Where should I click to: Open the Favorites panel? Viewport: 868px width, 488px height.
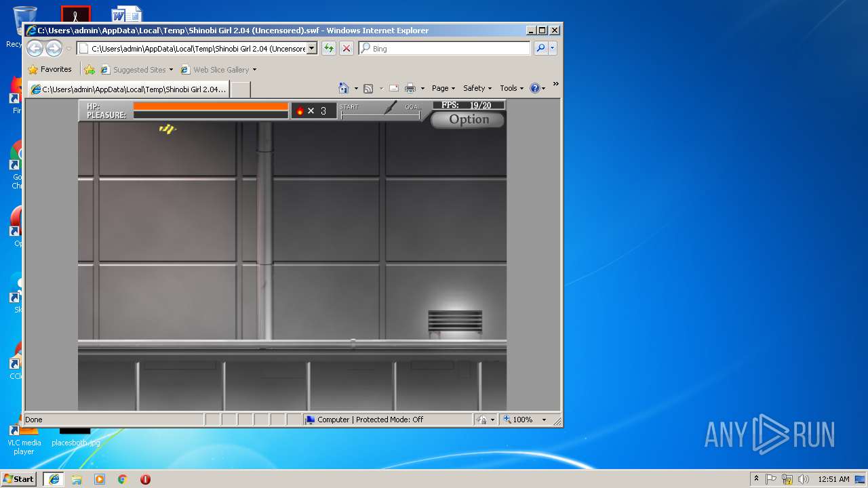coord(50,69)
